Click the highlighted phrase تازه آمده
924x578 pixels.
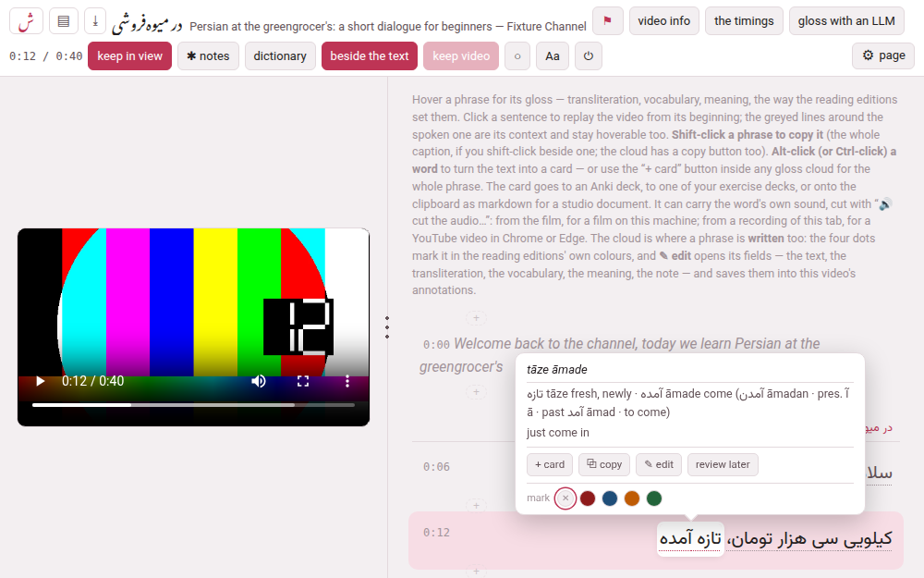(690, 538)
